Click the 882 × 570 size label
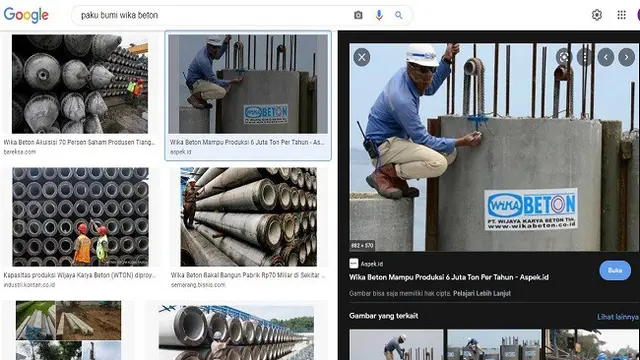640x360 pixels. pyautogui.click(x=362, y=246)
